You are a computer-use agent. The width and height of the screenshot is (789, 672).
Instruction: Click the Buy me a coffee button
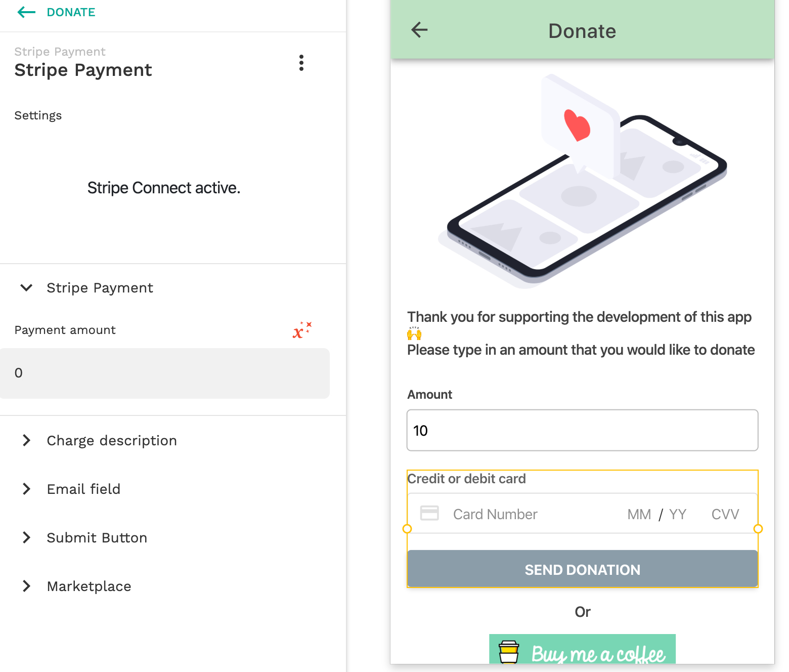[582, 649]
